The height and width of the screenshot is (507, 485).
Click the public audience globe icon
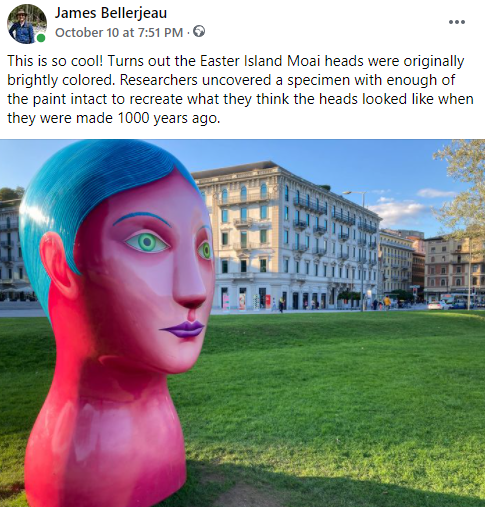tap(199, 32)
